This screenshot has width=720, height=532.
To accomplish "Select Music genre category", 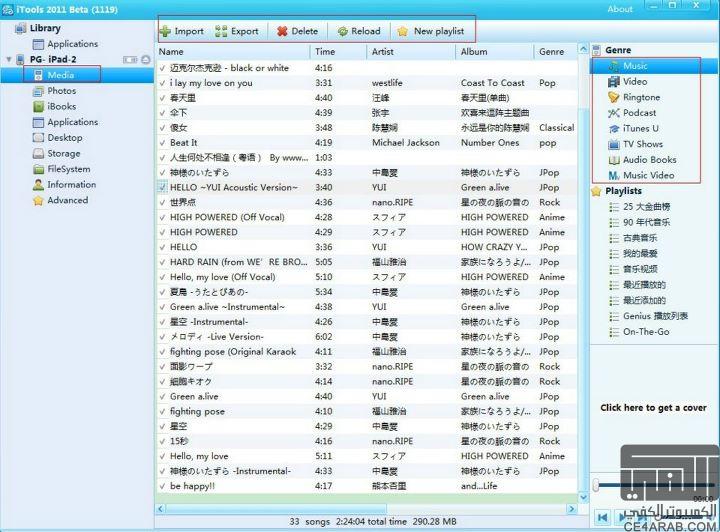I will pos(628,66).
